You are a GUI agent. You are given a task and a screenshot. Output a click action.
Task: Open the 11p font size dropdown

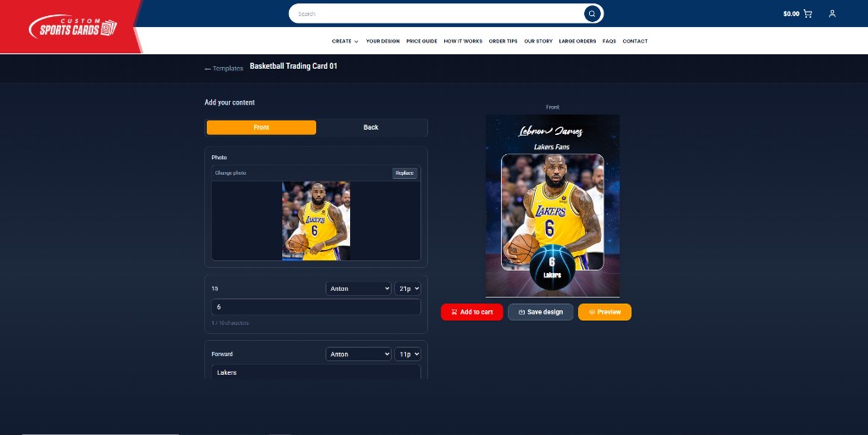[408, 354]
